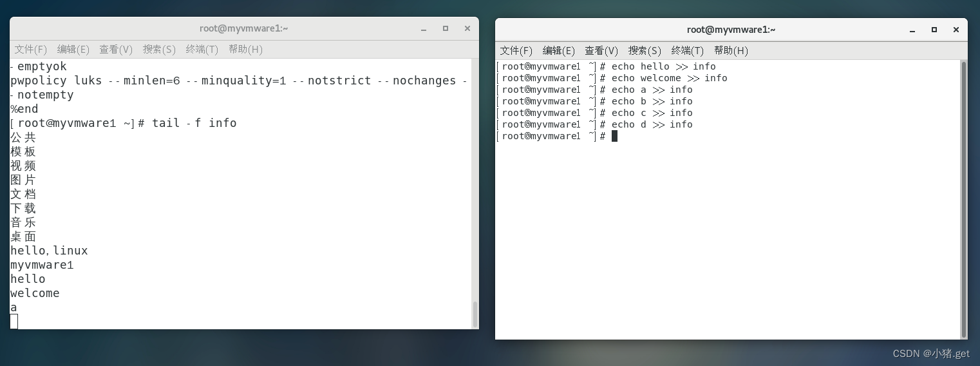Click the 'pwpolicy luks' line
Image resolution: width=980 pixels, height=366 pixels.
tap(239, 81)
